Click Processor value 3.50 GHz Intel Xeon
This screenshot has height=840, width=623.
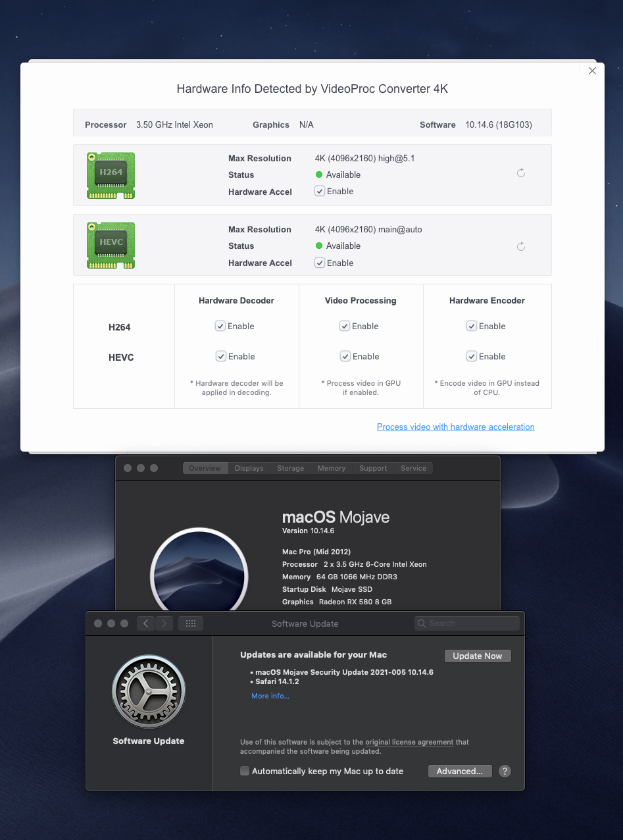pyautogui.click(x=174, y=124)
